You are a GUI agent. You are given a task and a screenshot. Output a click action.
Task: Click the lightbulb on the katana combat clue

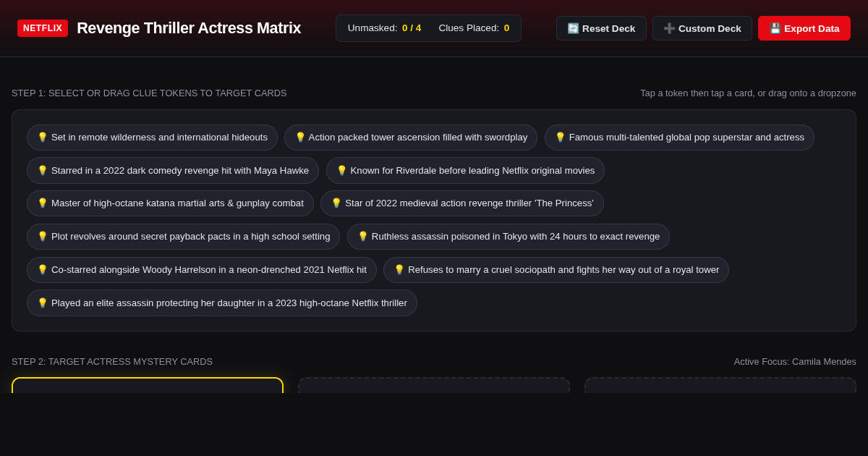pyautogui.click(x=43, y=203)
